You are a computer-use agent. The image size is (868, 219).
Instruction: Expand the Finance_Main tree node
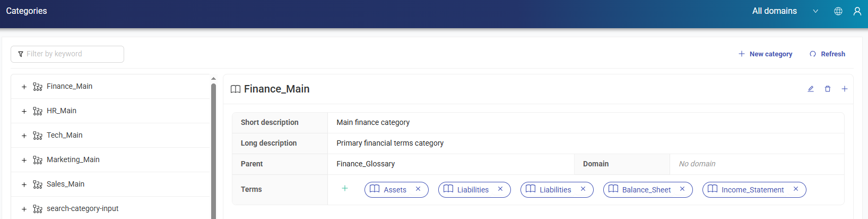click(24, 87)
